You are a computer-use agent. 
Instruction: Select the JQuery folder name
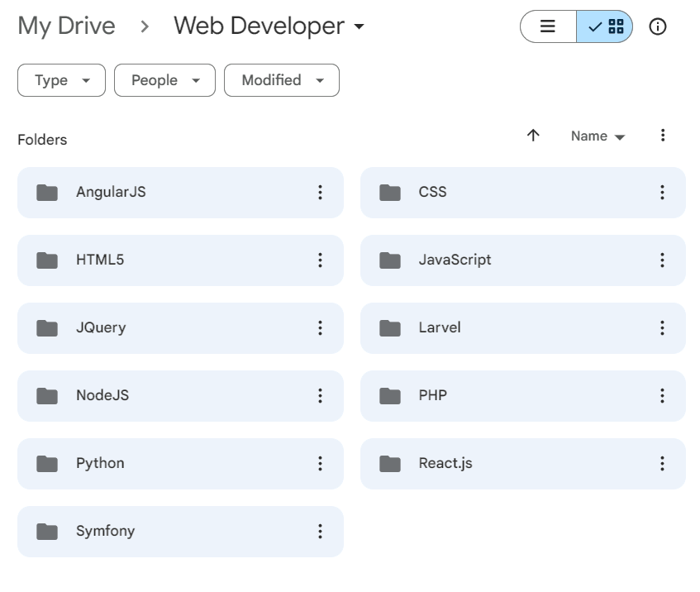[x=101, y=328]
